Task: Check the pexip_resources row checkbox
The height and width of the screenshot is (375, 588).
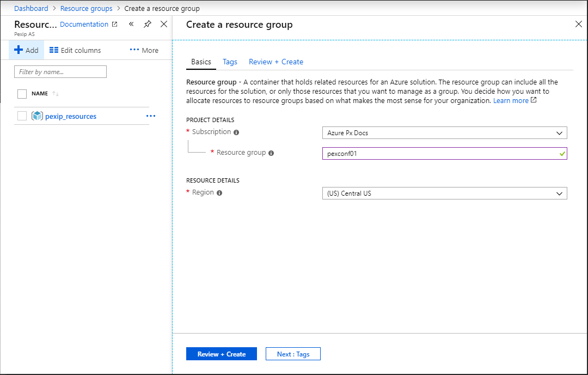Action: [x=22, y=116]
